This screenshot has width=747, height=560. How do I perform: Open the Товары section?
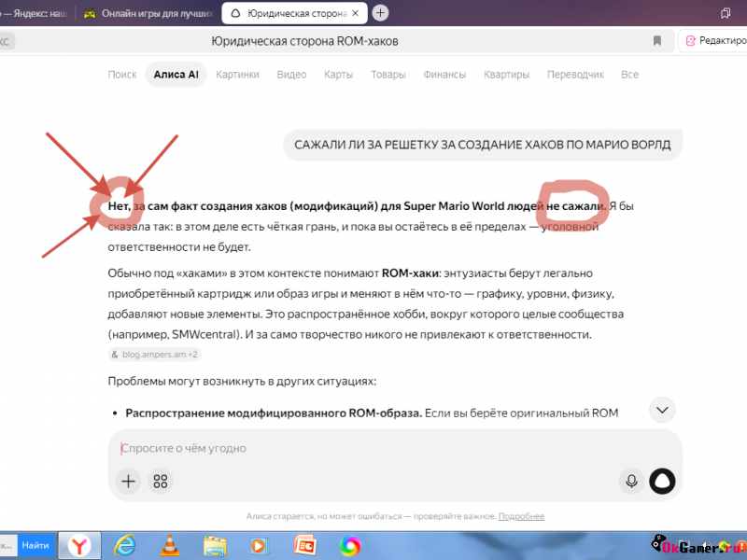[388, 75]
